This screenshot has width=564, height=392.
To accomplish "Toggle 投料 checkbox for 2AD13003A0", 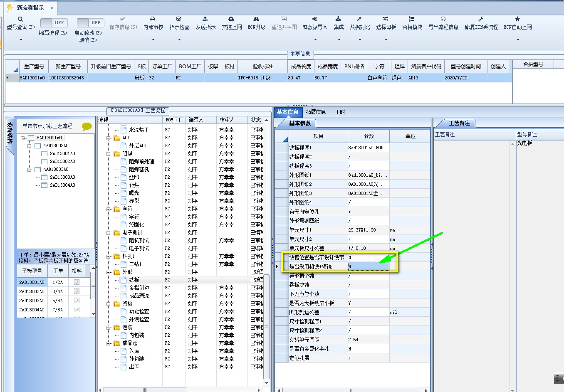I will (77, 301).
